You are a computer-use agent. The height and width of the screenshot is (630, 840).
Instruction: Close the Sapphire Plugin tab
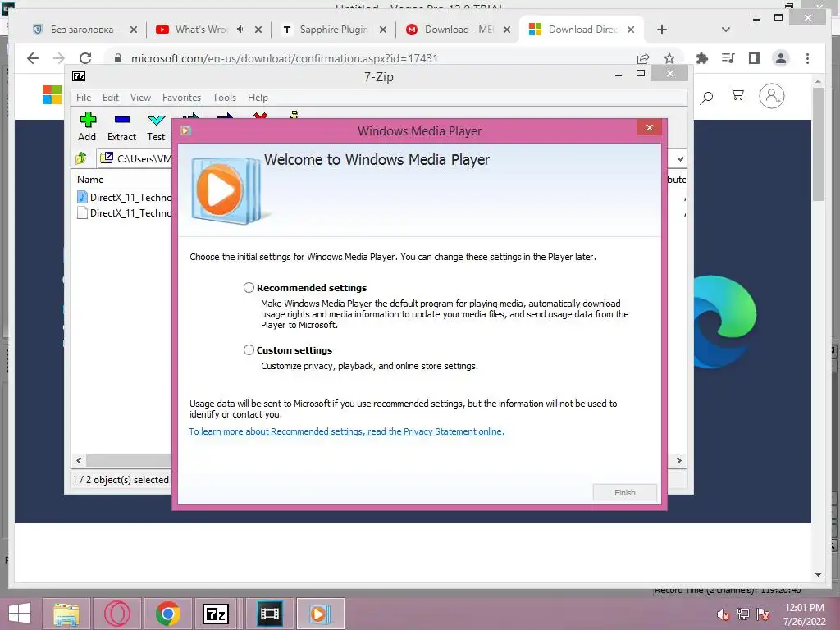coord(383,30)
